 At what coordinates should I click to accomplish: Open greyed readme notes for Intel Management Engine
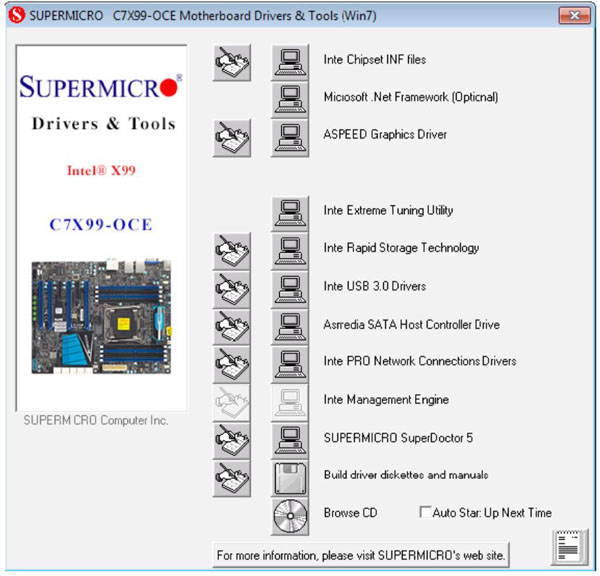(232, 403)
